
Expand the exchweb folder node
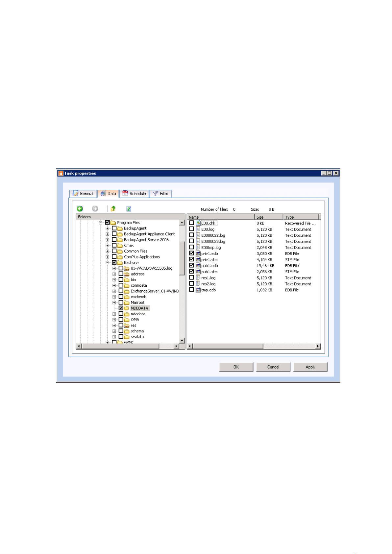click(x=114, y=297)
